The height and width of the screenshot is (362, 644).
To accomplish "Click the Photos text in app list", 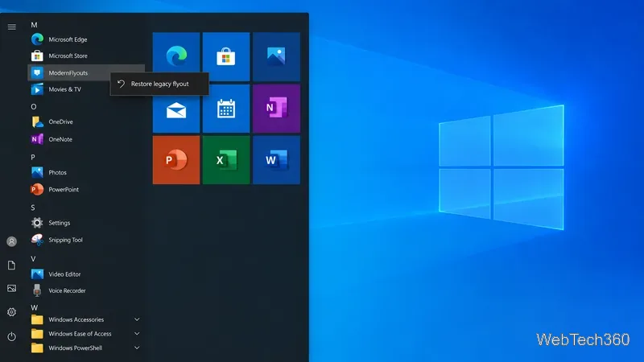I will click(57, 172).
